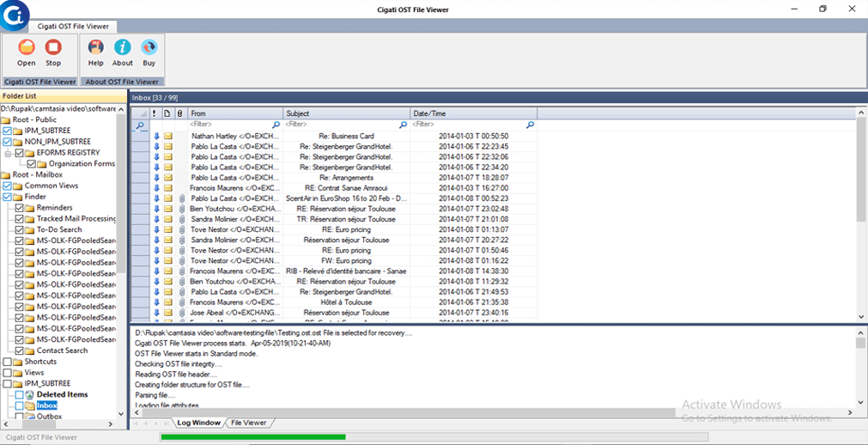The width and height of the screenshot is (868, 445).
Task: Click folder list scrollbar down arrow
Action: [121, 414]
